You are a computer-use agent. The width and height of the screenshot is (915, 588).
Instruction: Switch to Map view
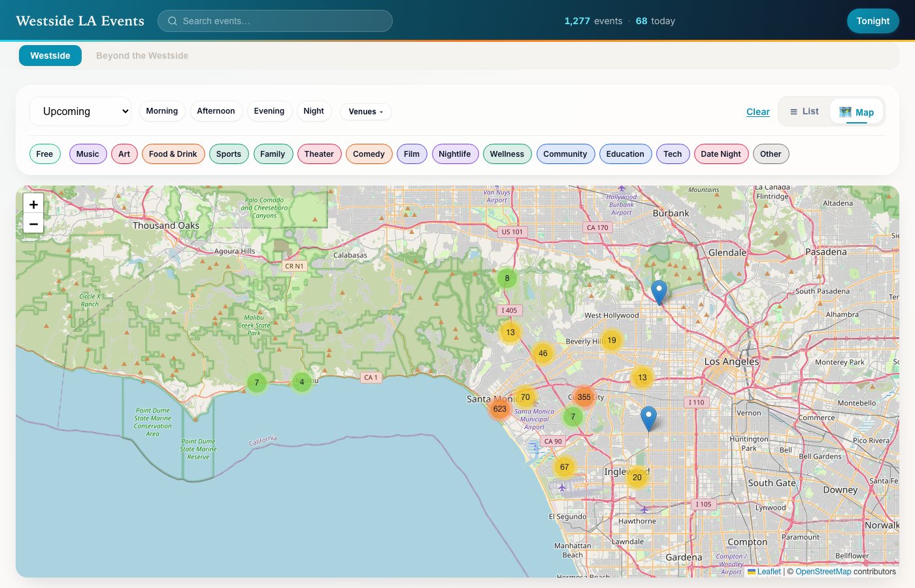(856, 112)
